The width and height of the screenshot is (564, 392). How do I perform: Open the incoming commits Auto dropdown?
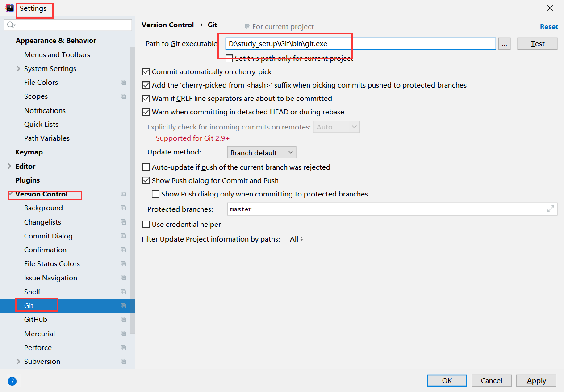[x=337, y=127]
